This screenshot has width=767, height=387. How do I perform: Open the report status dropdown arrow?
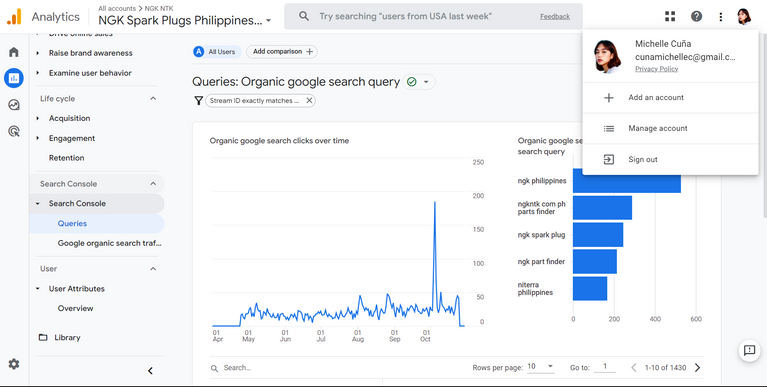(x=426, y=82)
